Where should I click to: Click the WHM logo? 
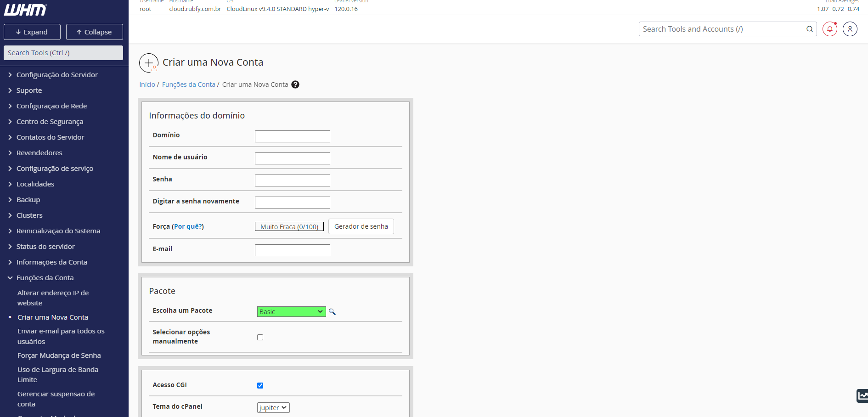(25, 10)
